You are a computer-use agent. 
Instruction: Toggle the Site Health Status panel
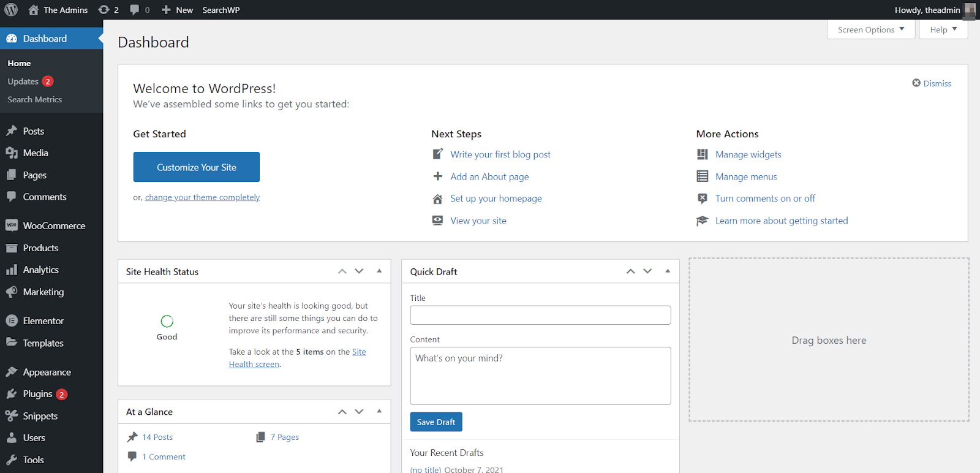click(x=379, y=271)
